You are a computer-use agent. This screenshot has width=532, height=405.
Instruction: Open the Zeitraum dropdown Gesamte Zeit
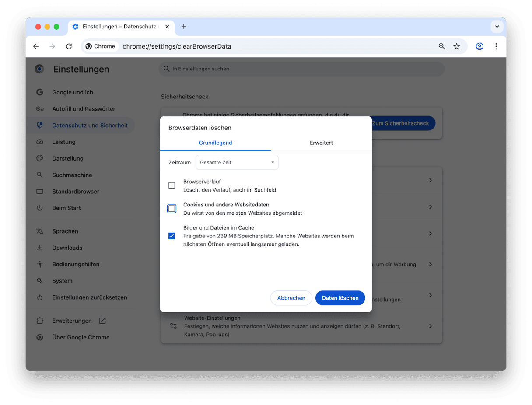[x=237, y=162]
